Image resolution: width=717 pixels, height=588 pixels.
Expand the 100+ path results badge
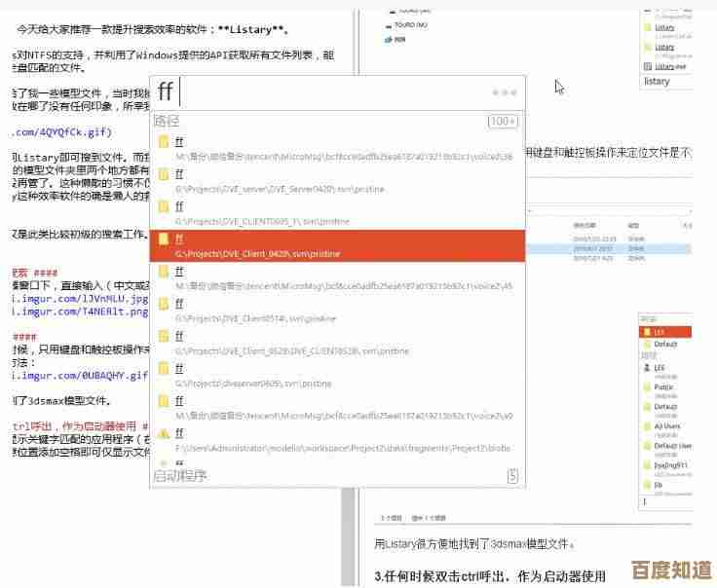[x=503, y=122]
